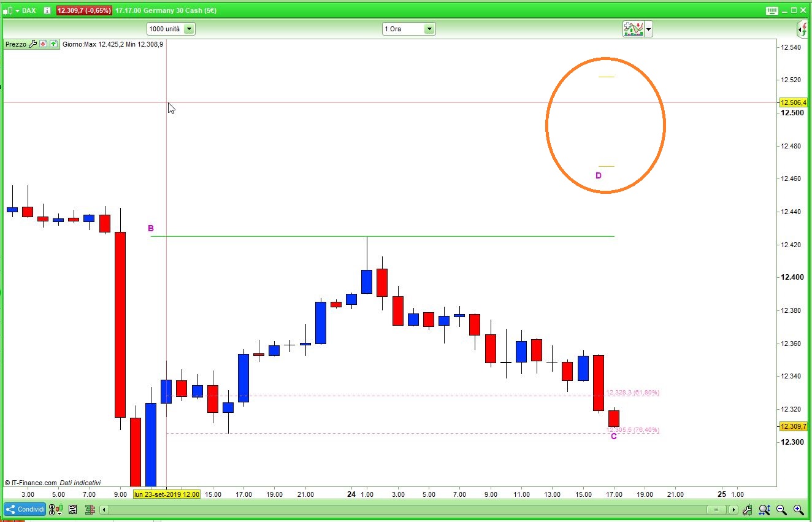Open the indicator settings wrench next to Prezzo
812x522 pixels.
(33, 44)
